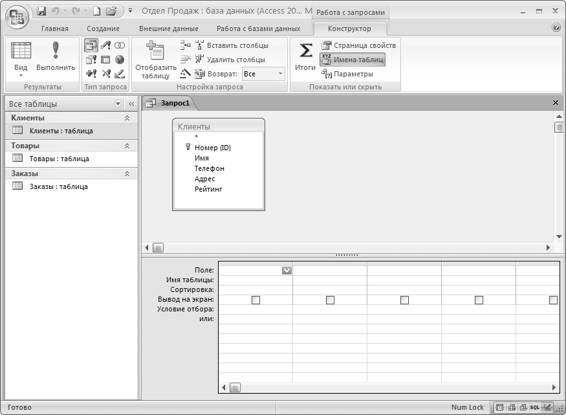566x415 pixels.
Task: Switch to the Создание ribbon tab
Action: [103, 29]
